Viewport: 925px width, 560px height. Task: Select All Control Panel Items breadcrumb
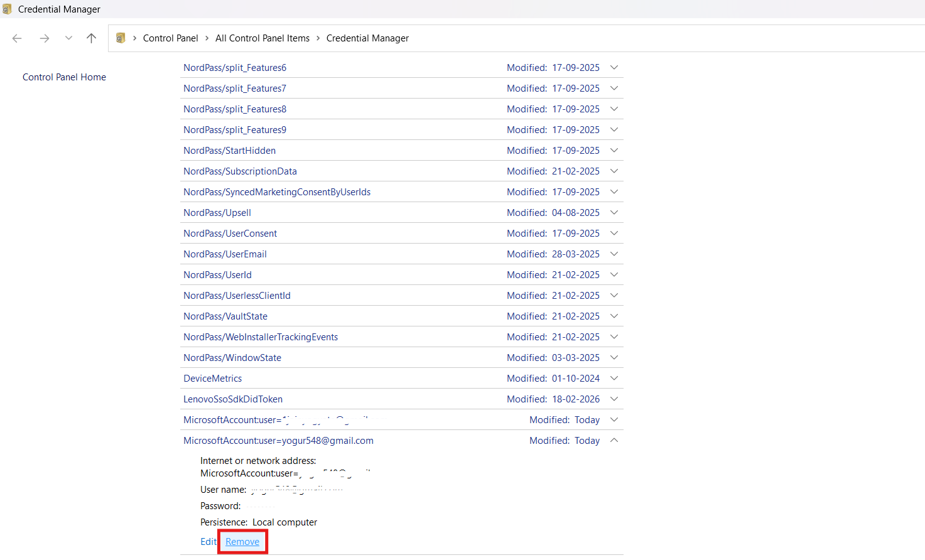coord(262,38)
